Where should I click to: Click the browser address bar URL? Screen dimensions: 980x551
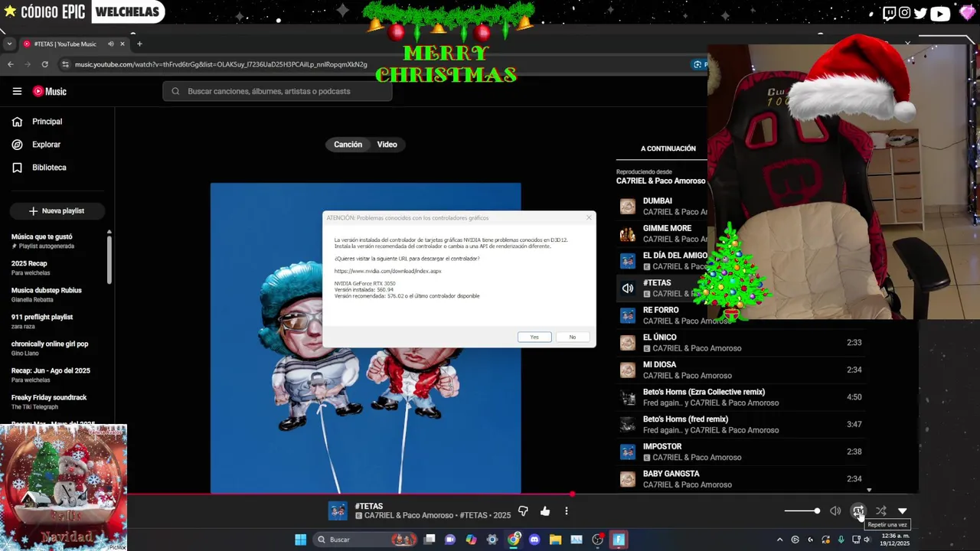[x=221, y=64]
